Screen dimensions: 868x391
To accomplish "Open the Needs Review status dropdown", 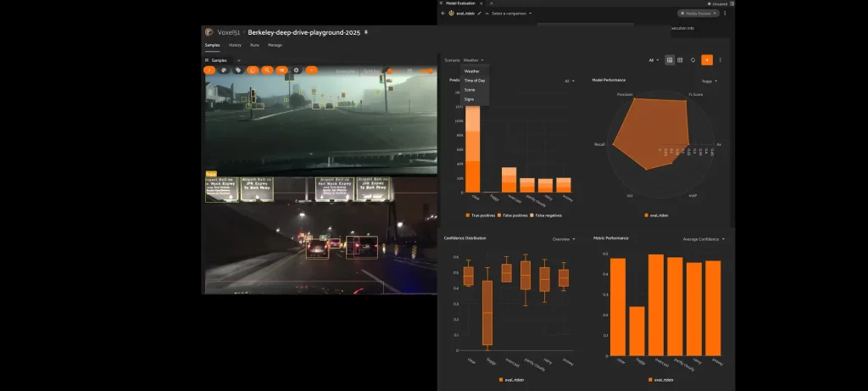I will point(697,14).
